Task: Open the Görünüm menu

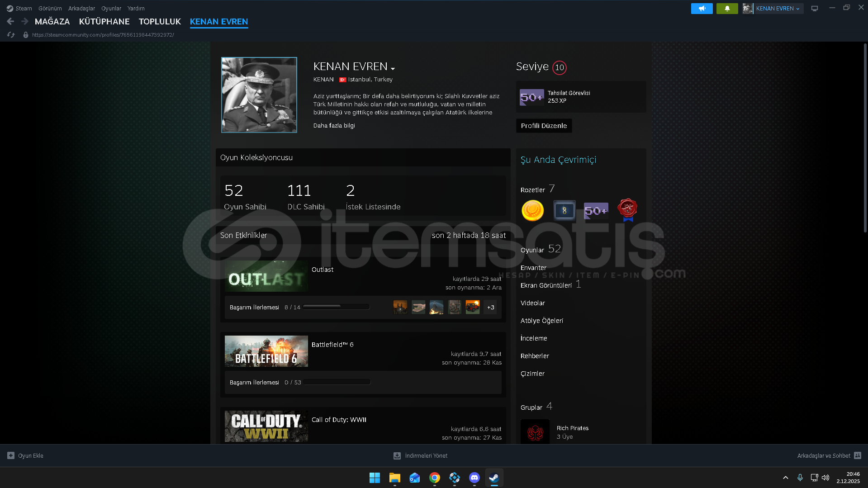Action: click(x=50, y=9)
